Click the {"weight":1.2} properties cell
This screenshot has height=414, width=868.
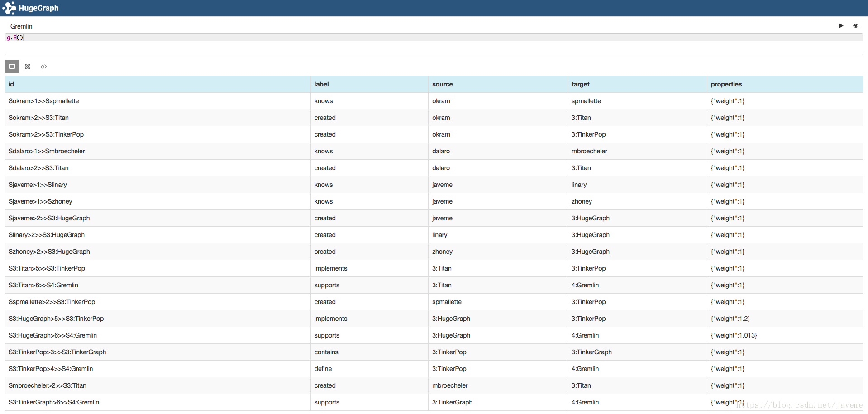click(x=785, y=319)
